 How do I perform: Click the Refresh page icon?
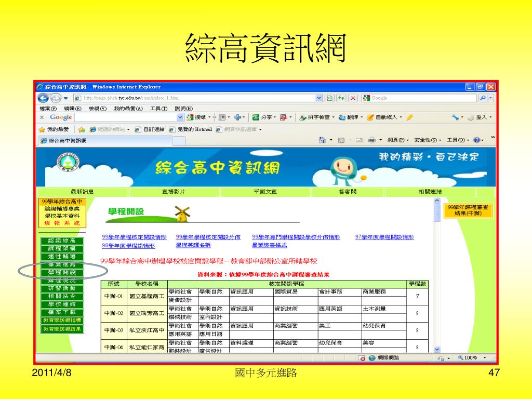coord(341,98)
